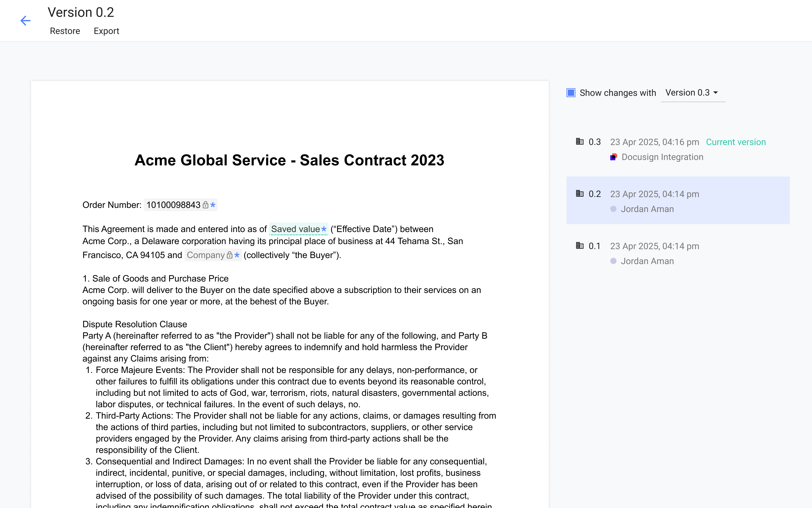Click the Docusign Integration logo icon
812x508 pixels.
[613, 157]
